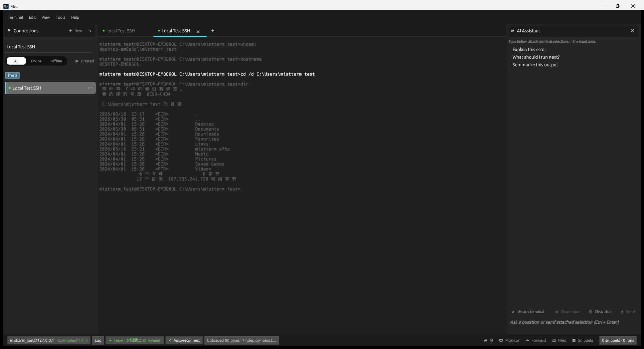Choose 'Summarize this output' suggestion
Screen dimensions: 644x349
(535, 65)
